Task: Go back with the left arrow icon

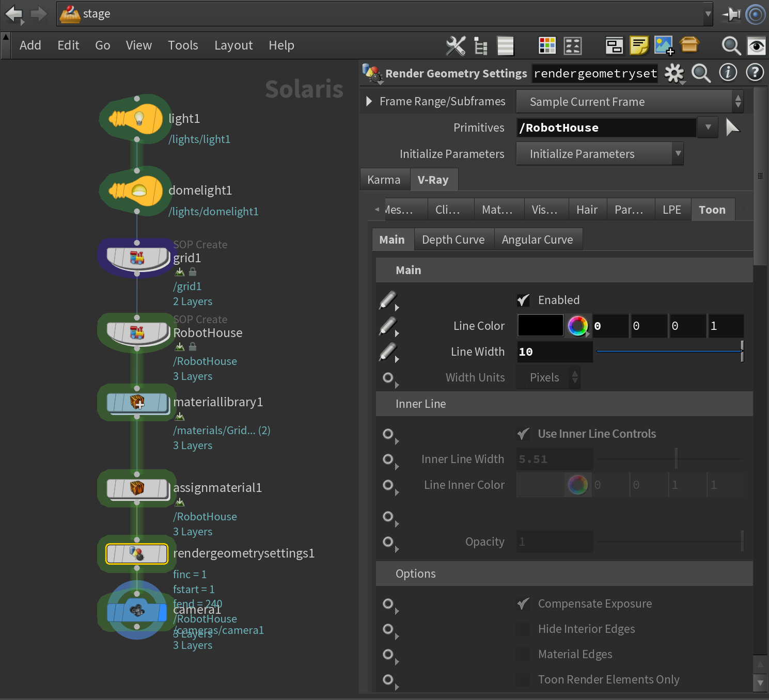Action: 14,14
